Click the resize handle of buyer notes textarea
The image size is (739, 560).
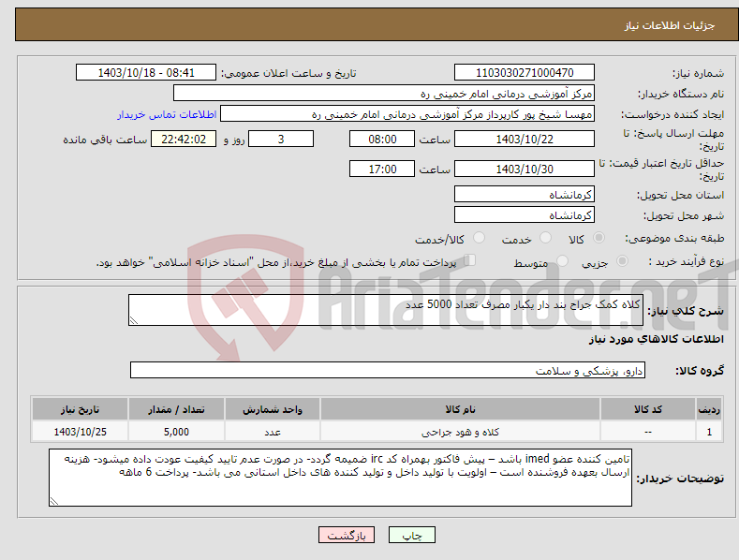(54, 501)
